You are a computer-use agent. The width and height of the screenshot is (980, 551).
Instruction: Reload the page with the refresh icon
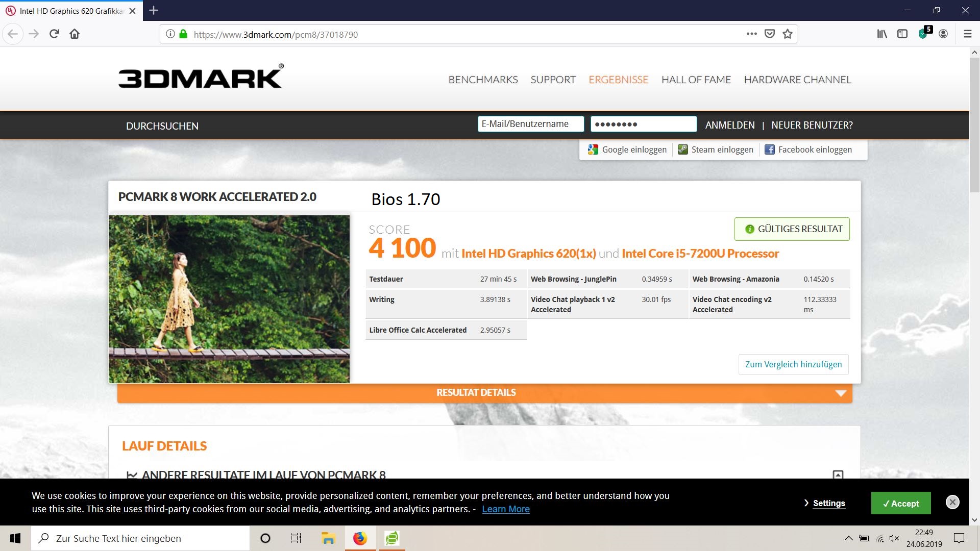tap(54, 34)
